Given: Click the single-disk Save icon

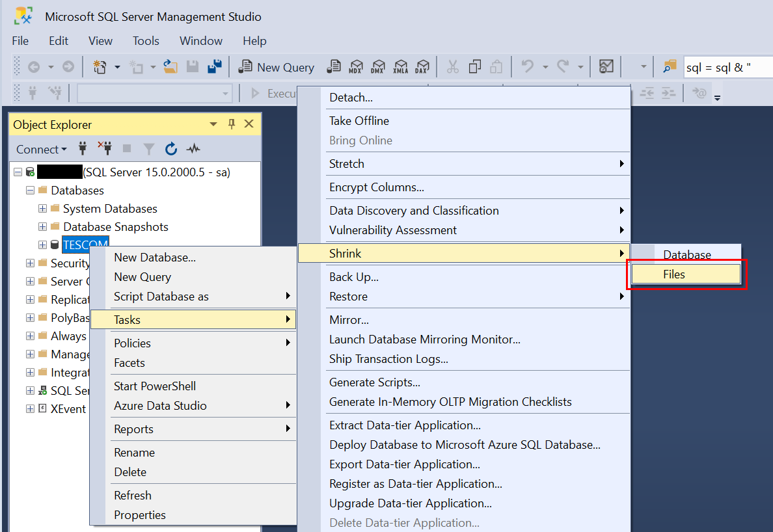Looking at the screenshot, I should (192, 67).
